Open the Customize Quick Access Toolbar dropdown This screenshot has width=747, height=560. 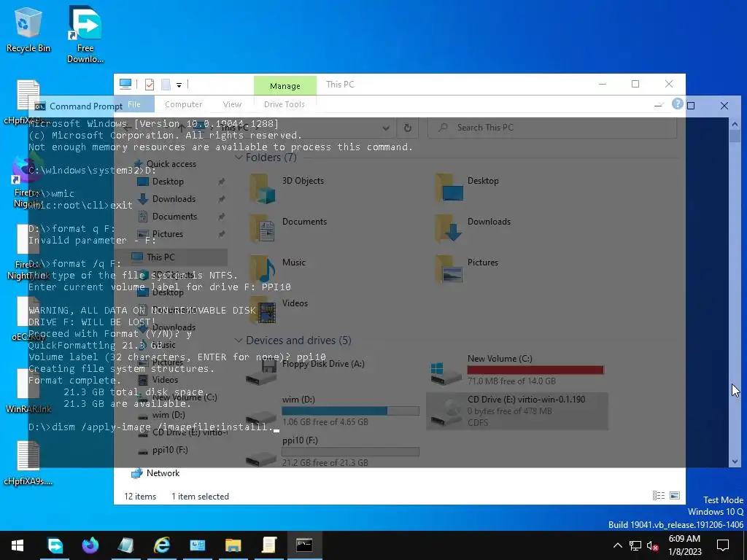point(179,85)
